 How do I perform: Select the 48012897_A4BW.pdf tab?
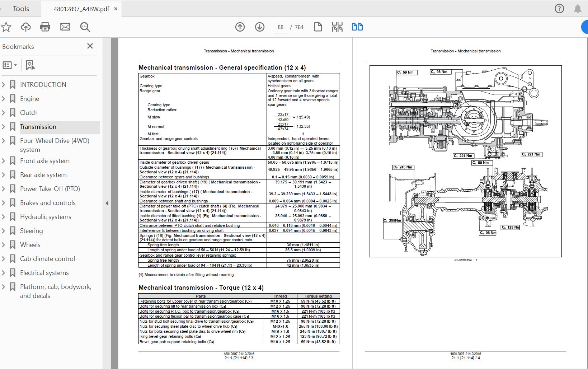coord(81,9)
